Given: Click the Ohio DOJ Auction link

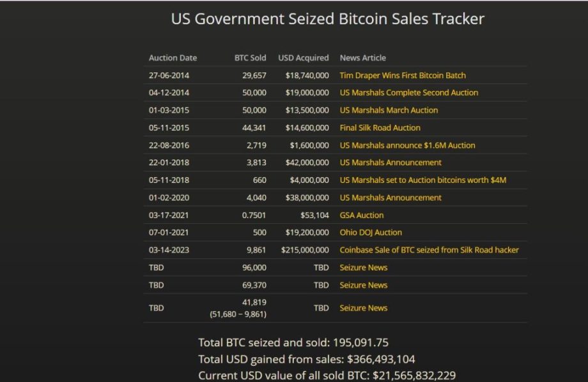Looking at the screenshot, I should (371, 233).
